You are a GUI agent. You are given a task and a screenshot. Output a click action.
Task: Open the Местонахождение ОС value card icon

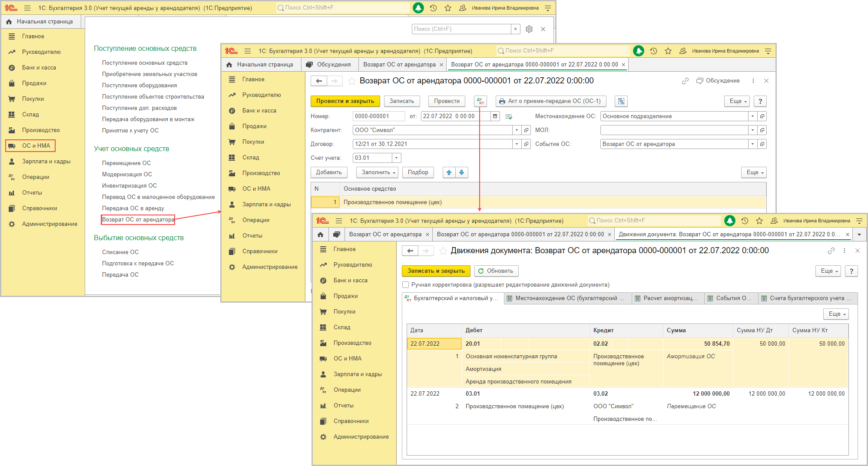(x=762, y=116)
